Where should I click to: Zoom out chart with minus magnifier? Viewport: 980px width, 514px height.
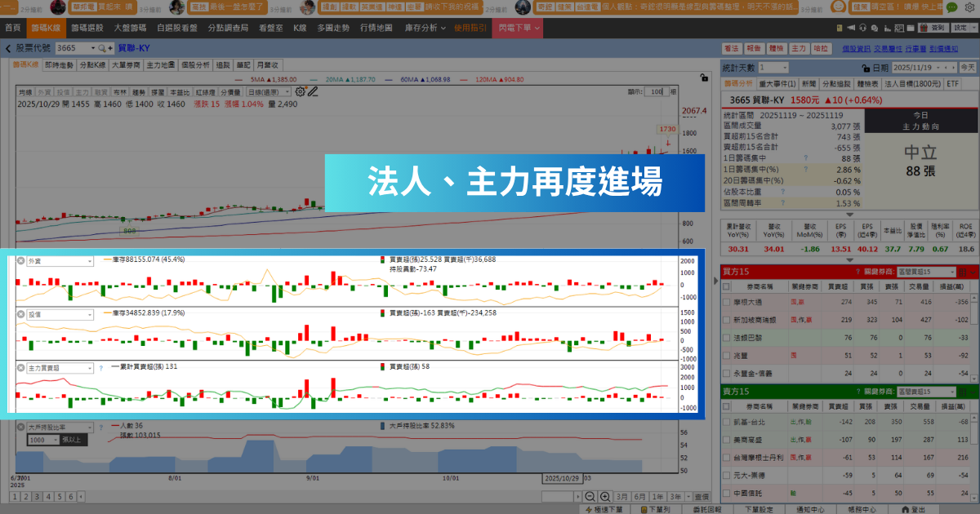590,496
